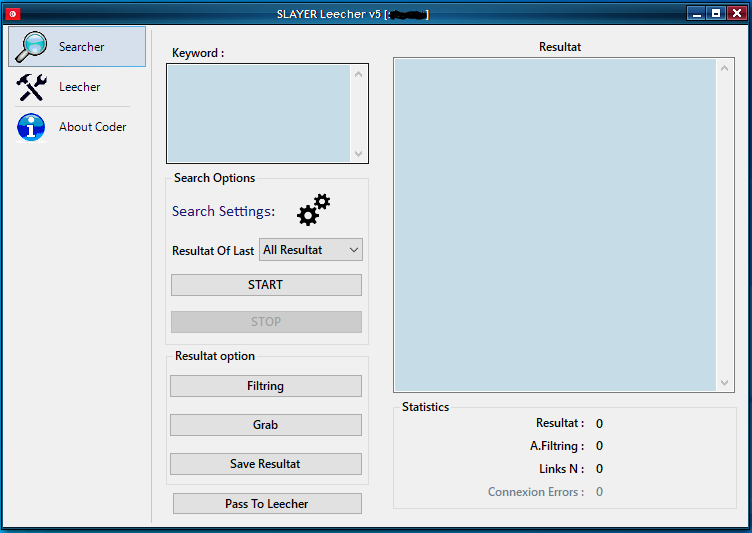752x533 pixels.
Task: Expand the Resultat Of Last dropdown
Action: pyautogui.click(x=310, y=250)
